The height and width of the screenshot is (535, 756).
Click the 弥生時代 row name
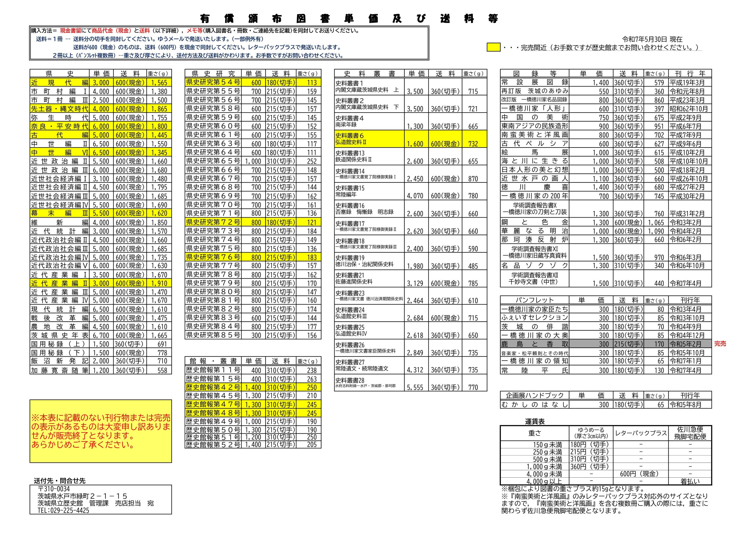[60, 117]
